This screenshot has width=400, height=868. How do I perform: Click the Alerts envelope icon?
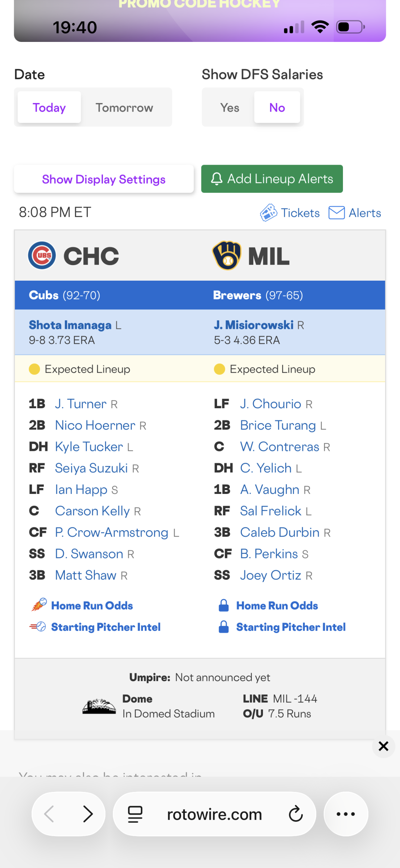337,213
